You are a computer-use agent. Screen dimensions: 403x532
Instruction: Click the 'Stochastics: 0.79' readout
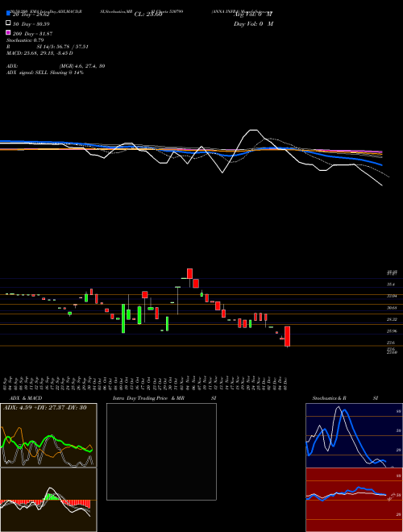click(x=25, y=40)
